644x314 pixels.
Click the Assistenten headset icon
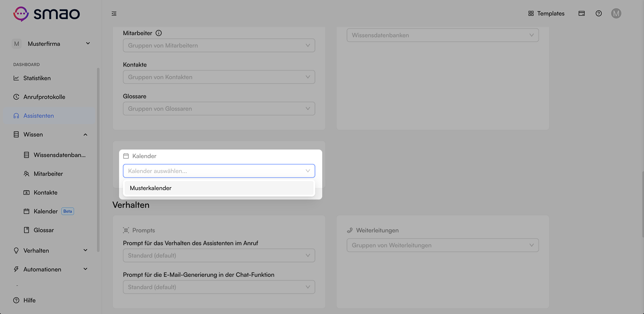click(x=16, y=116)
